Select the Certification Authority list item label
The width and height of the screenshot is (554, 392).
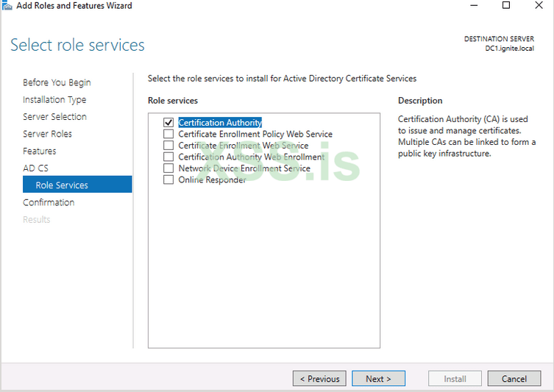[x=220, y=123]
